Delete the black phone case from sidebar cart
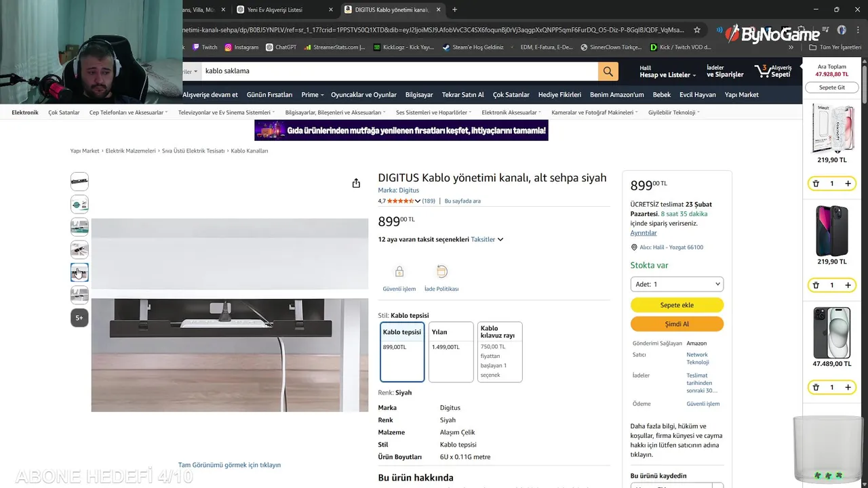868x488 pixels. point(816,285)
